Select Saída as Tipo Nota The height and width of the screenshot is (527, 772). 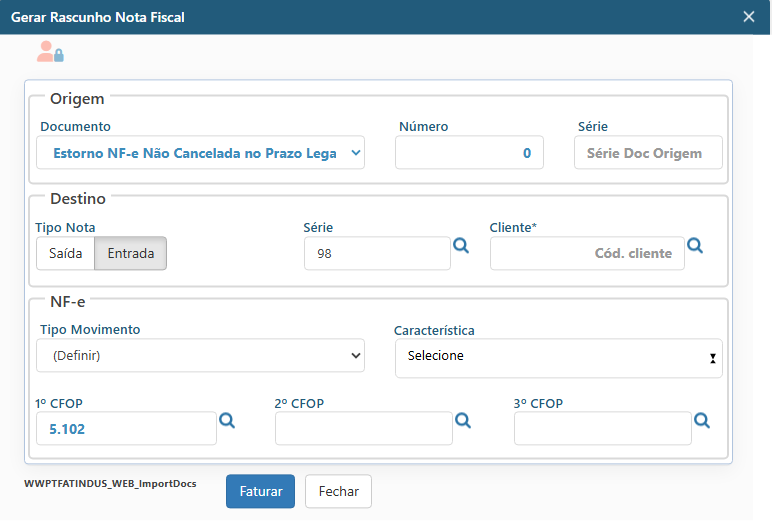pyautogui.click(x=65, y=254)
